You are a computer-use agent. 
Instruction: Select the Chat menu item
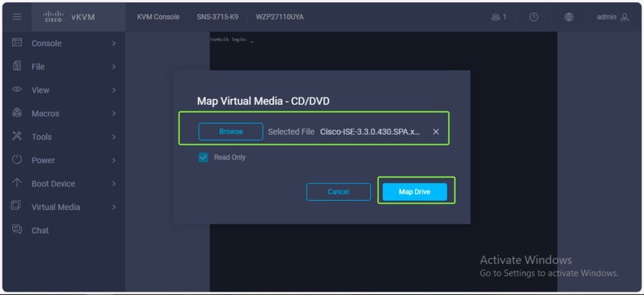pos(64,231)
